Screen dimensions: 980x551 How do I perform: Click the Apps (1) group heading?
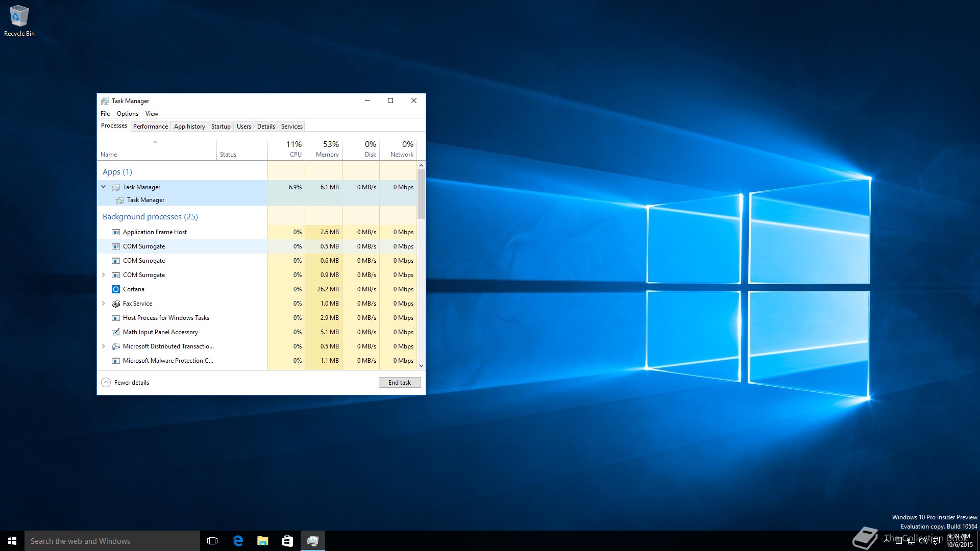point(117,172)
